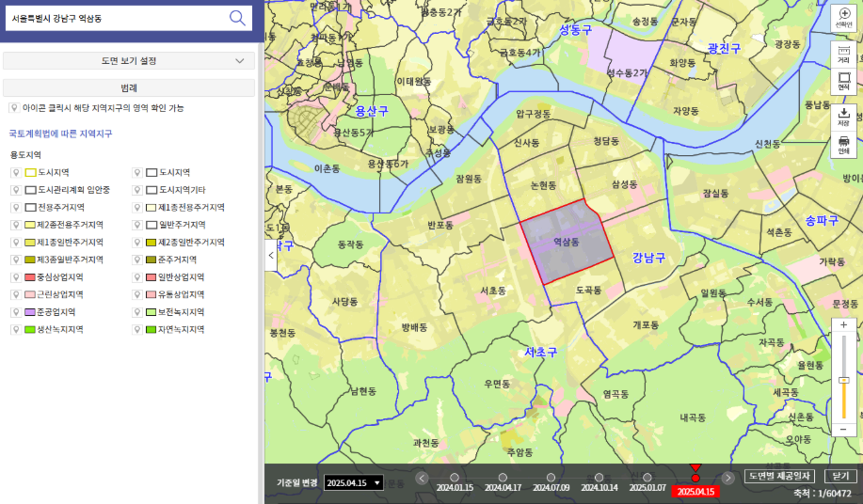Show 근린상업지역 area via its pin
863x504 pixels.
pos(16,294)
